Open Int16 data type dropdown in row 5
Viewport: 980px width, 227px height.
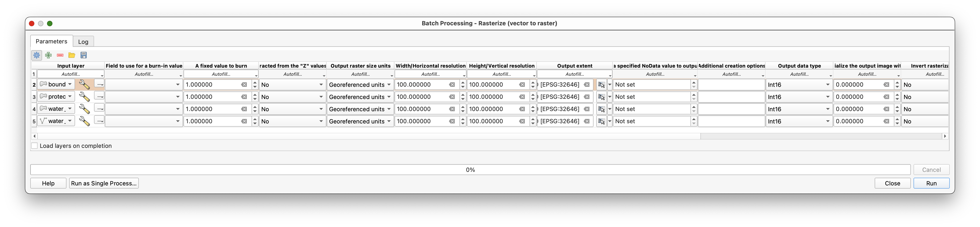coord(799,121)
